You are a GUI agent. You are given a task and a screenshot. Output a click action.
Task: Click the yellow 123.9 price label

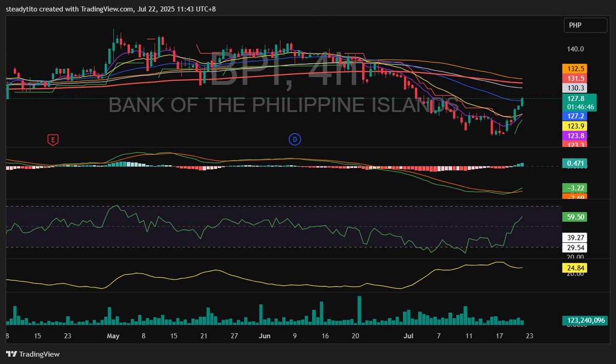(574, 126)
